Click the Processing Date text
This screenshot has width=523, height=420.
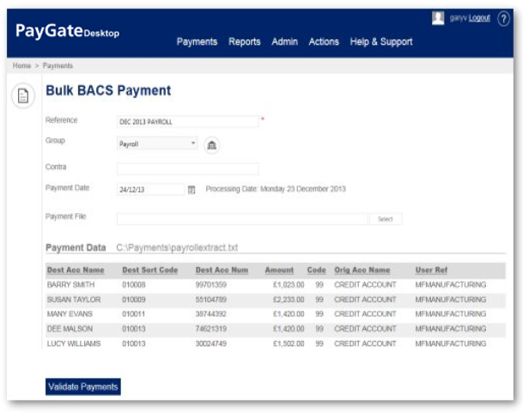276,189
